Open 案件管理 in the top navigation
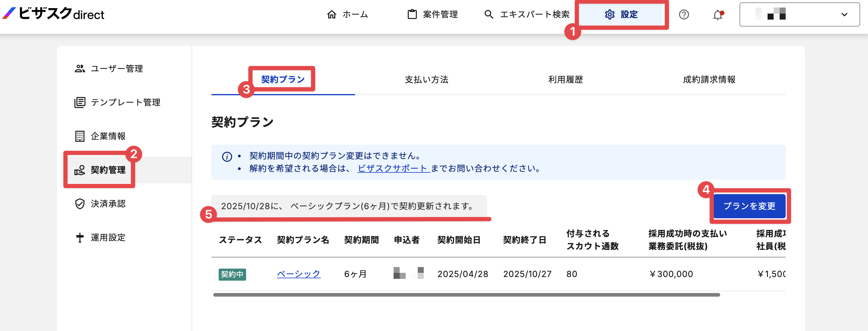Viewport: 868px width, 331px height. coord(432,14)
